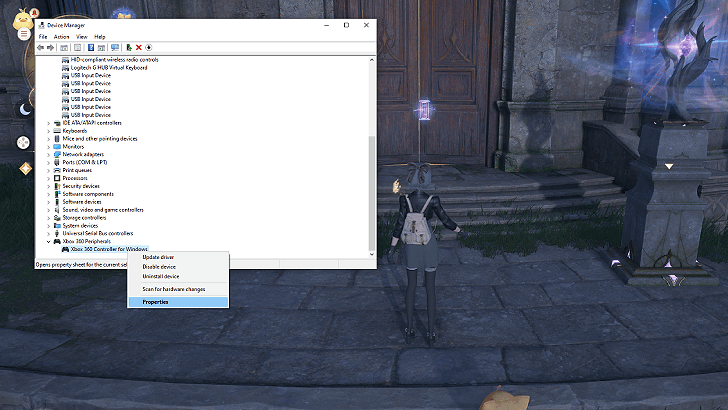The image size is (728, 410).
Task: Select the Processors row text
Action: tap(75, 178)
